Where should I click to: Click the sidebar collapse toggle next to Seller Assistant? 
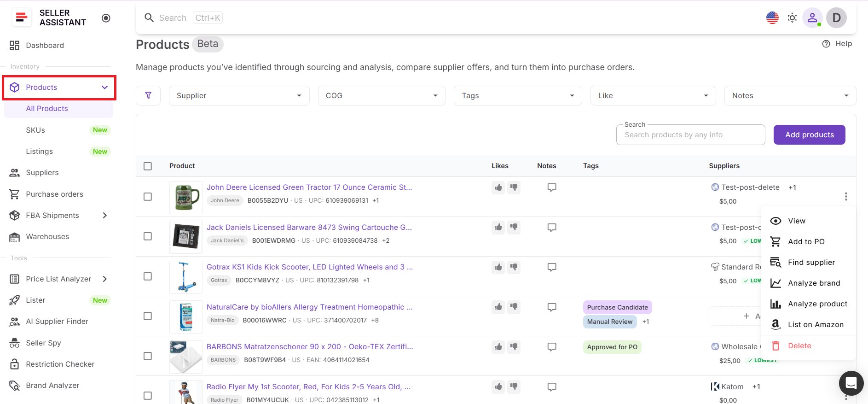pyautogui.click(x=106, y=18)
